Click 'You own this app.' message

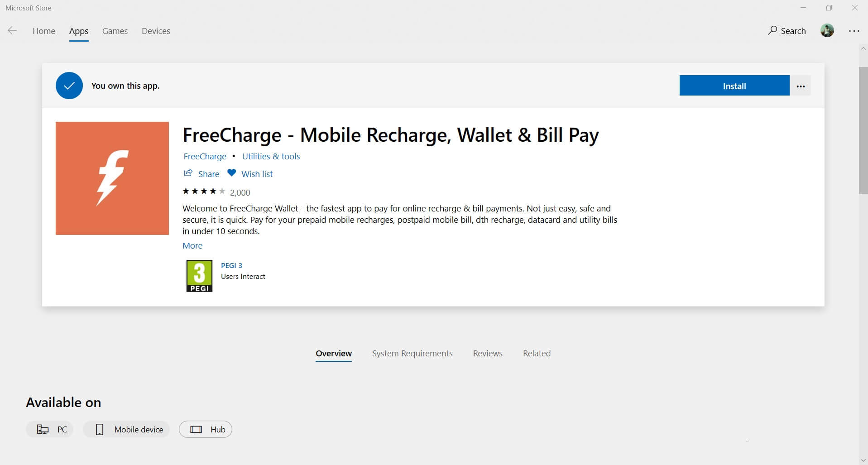click(x=125, y=86)
